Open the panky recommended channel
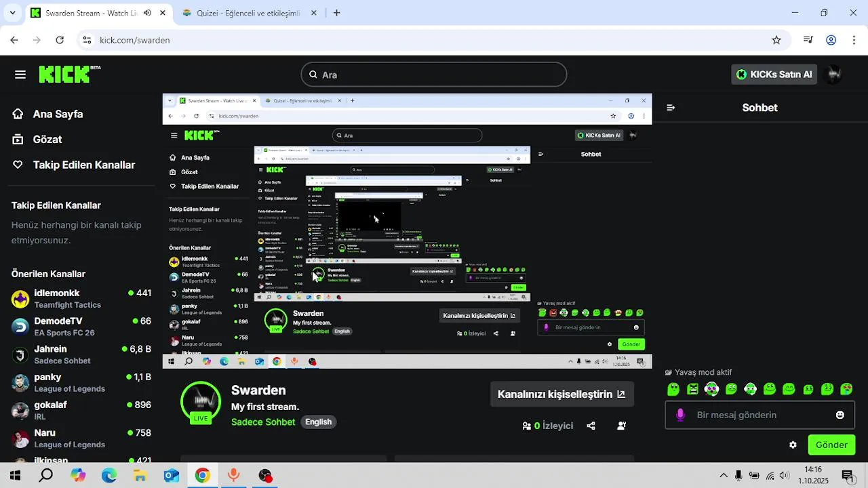This screenshot has height=488, width=868. click(x=81, y=382)
